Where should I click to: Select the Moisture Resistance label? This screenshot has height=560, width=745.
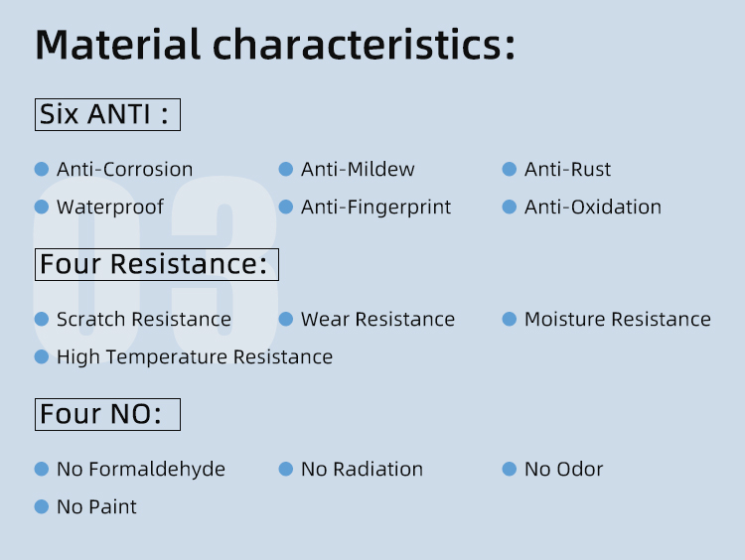(x=618, y=319)
